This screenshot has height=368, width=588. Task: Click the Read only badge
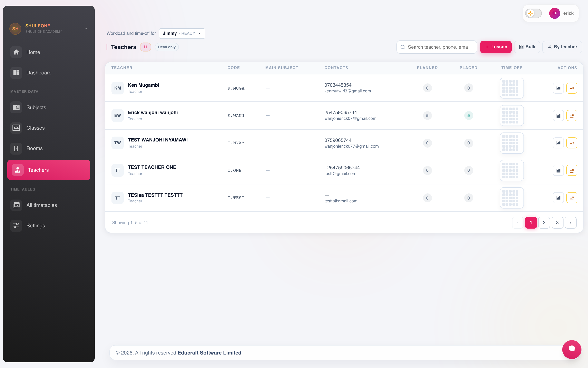click(167, 47)
